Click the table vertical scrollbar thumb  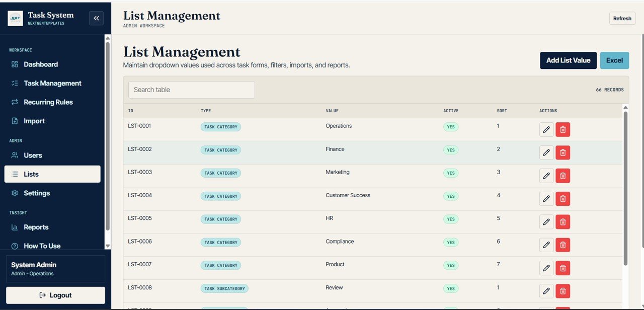tap(625, 189)
